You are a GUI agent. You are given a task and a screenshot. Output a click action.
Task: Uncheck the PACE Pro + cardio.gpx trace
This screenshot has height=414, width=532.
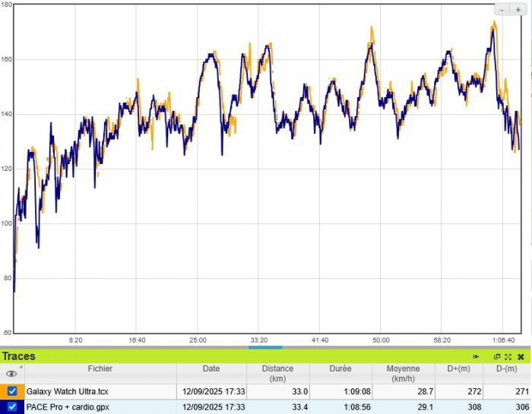12,406
